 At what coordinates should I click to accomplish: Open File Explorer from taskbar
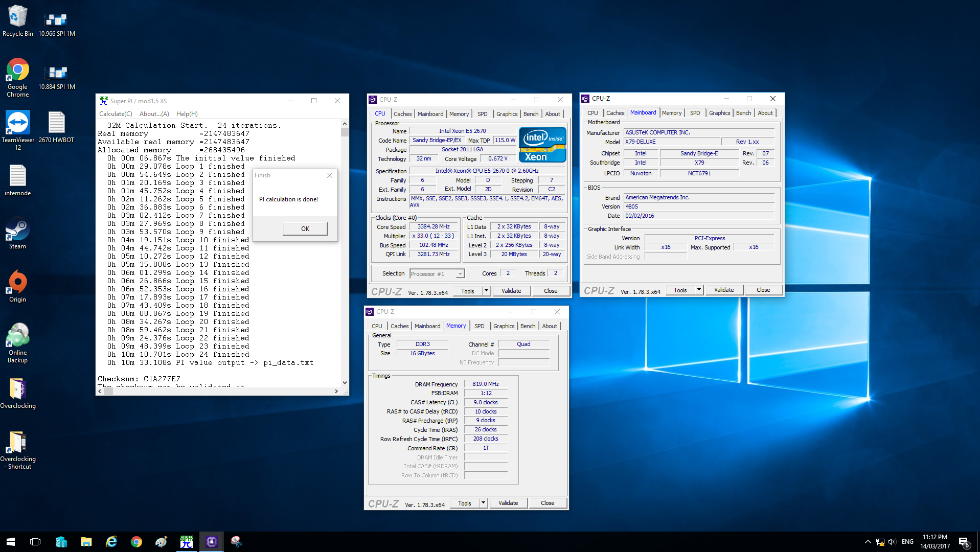(x=86, y=542)
